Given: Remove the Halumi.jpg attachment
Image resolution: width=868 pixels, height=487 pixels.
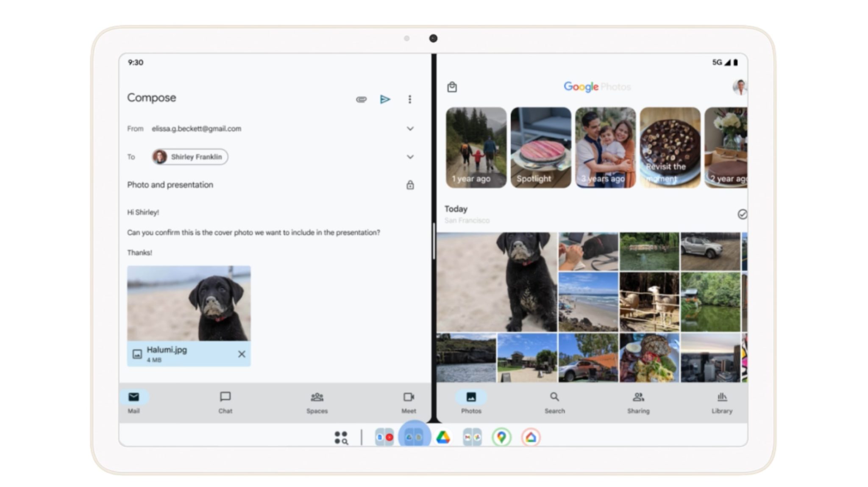Looking at the screenshot, I should click(x=242, y=354).
